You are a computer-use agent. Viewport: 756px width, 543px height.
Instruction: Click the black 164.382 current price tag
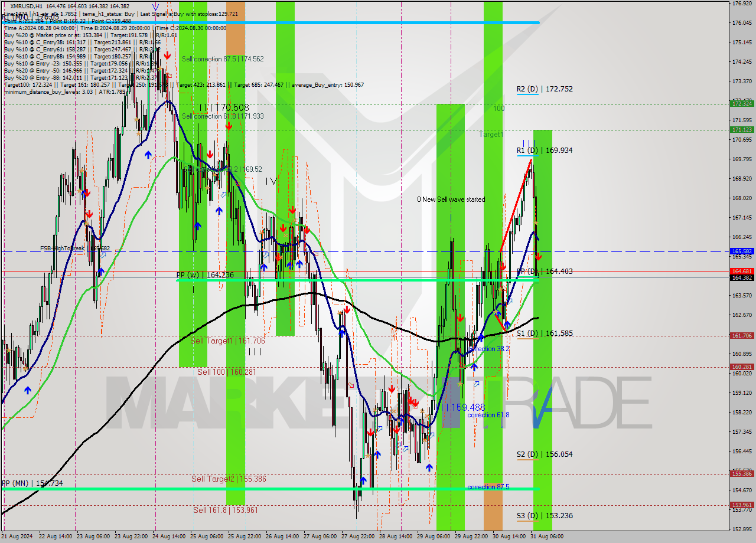[x=741, y=277]
